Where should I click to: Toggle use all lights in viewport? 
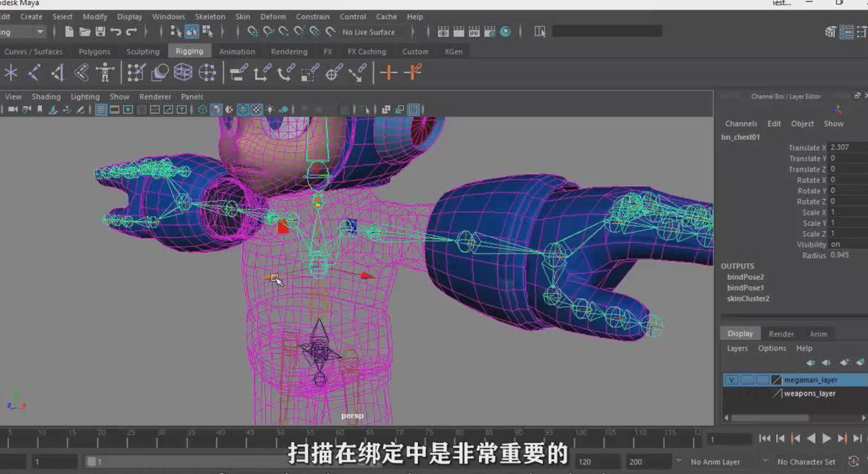pyautogui.click(x=271, y=109)
